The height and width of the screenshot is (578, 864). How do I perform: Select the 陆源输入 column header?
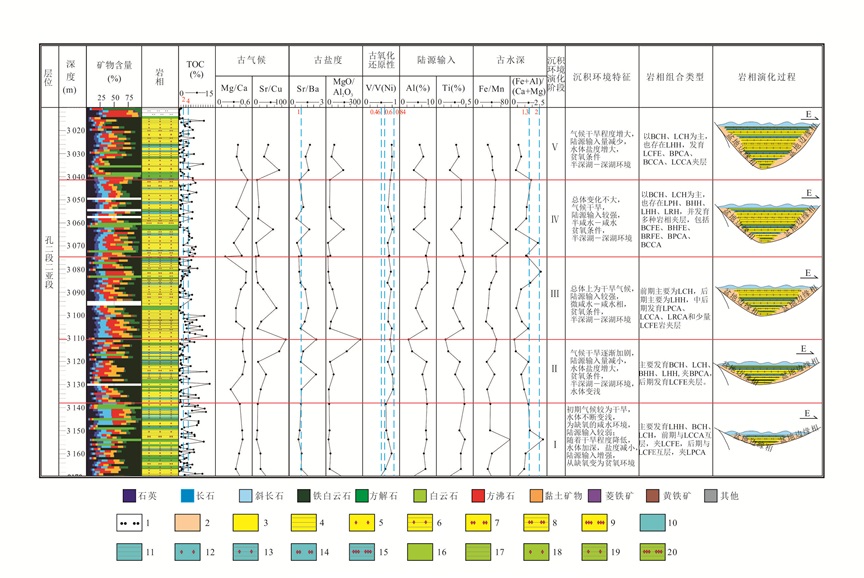pos(436,61)
